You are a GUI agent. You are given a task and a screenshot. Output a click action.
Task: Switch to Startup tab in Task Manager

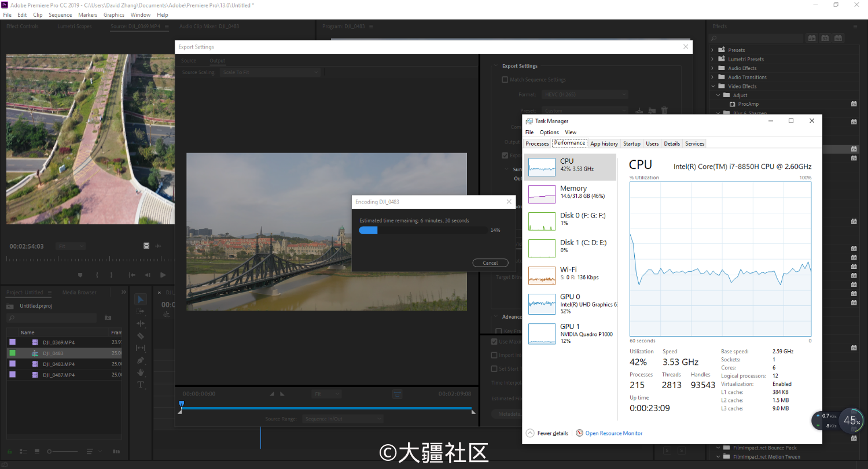[632, 143]
